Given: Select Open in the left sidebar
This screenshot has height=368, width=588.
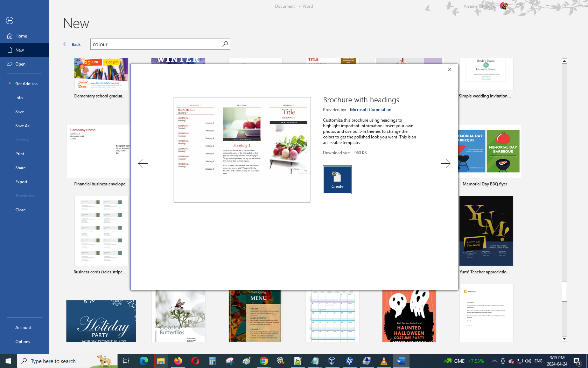Looking at the screenshot, I should pos(20,64).
